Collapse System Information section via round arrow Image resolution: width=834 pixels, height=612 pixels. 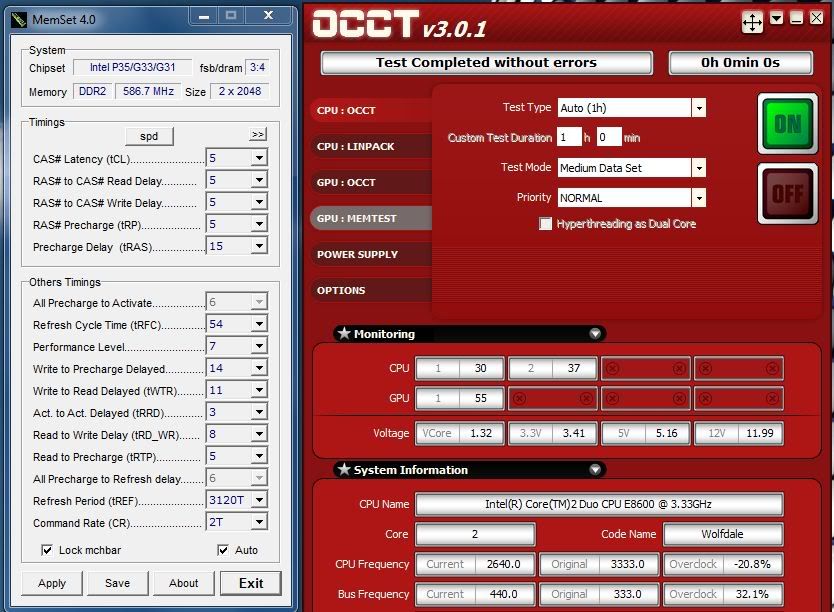(595, 470)
